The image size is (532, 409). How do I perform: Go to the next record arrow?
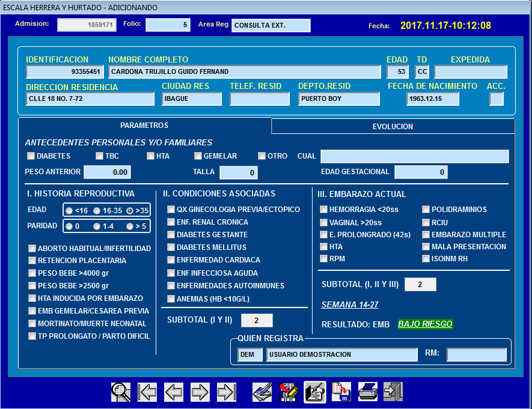click(200, 392)
